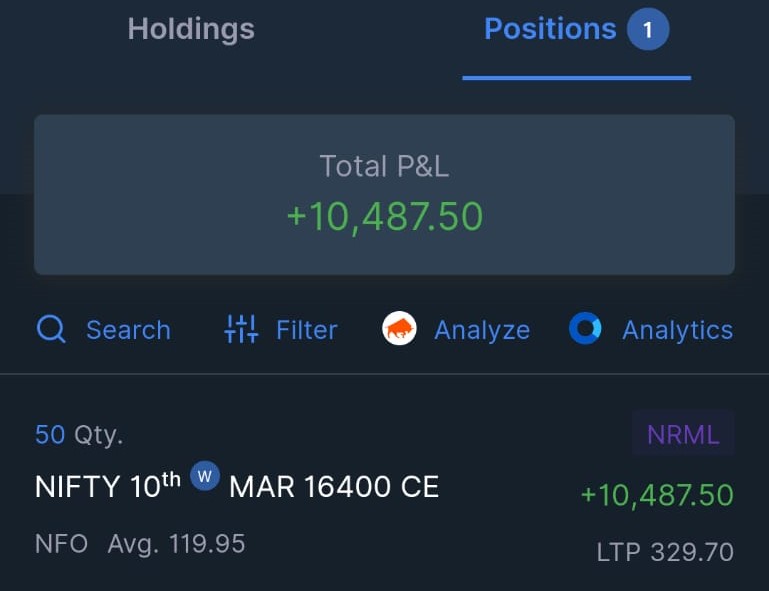
Task: Switch to the Holdings tab
Action: point(191,29)
